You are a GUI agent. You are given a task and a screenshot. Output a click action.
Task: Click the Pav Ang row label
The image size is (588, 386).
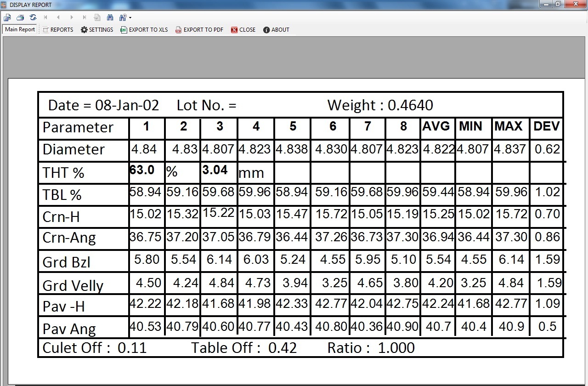click(x=69, y=329)
